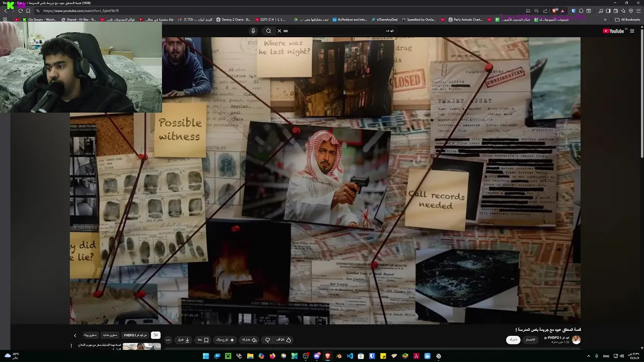Open the 'Destiny 2 Charts' bookmark
The image size is (644, 362).
pos(233,20)
